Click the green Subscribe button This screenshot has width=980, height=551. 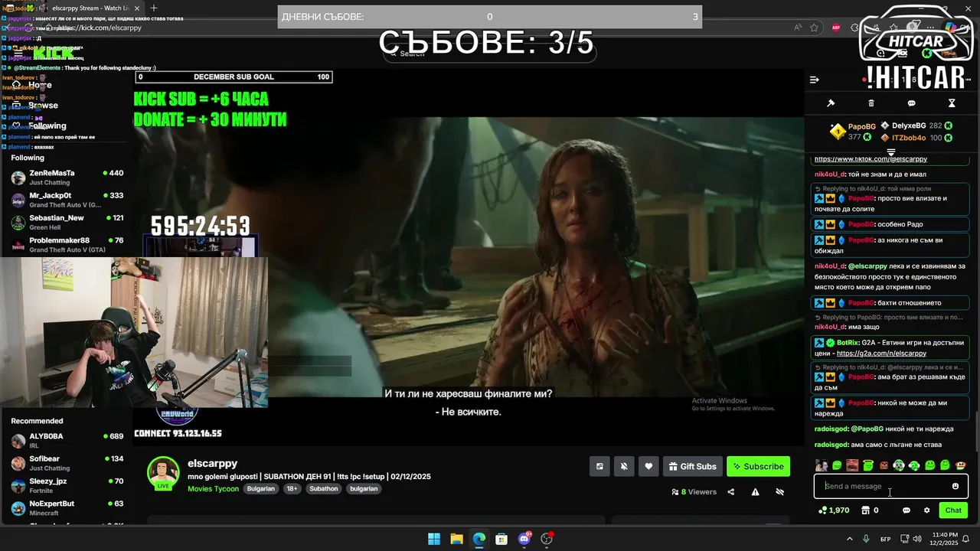tap(758, 466)
